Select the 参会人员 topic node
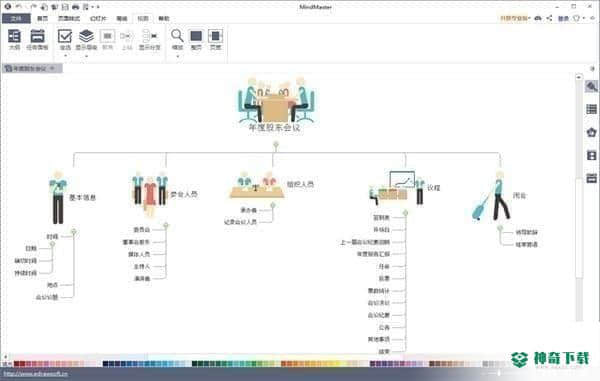This screenshot has width=600, height=381. [184, 194]
